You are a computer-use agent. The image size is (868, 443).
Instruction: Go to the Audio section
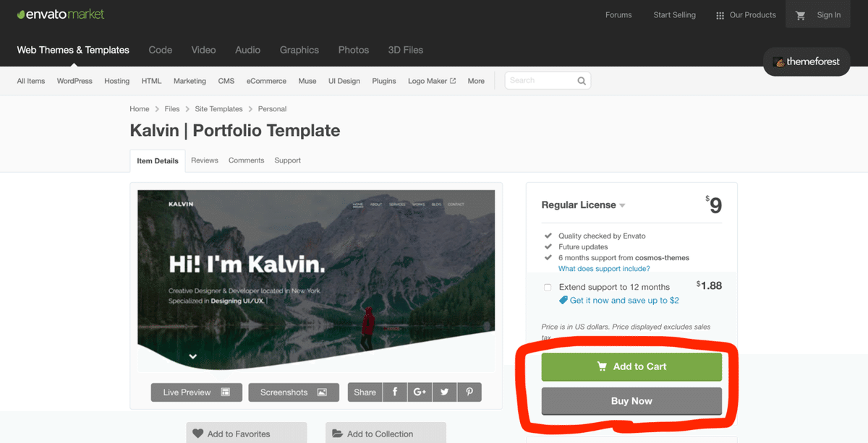247,50
